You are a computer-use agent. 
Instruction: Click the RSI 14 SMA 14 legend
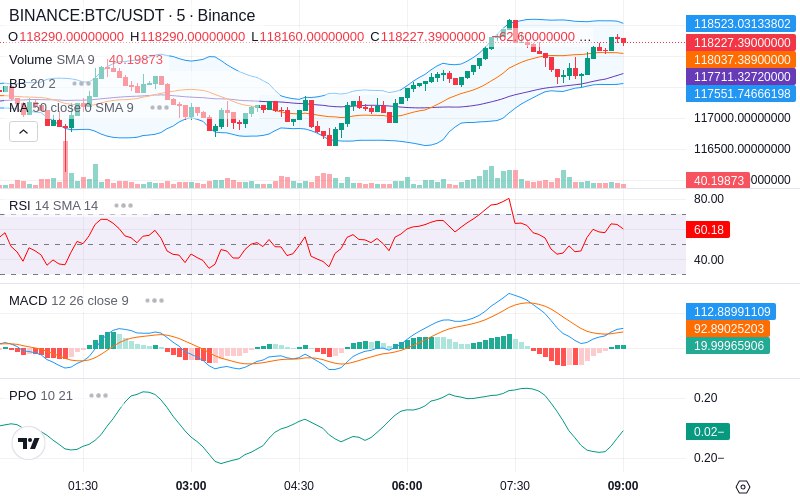[x=54, y=206]
